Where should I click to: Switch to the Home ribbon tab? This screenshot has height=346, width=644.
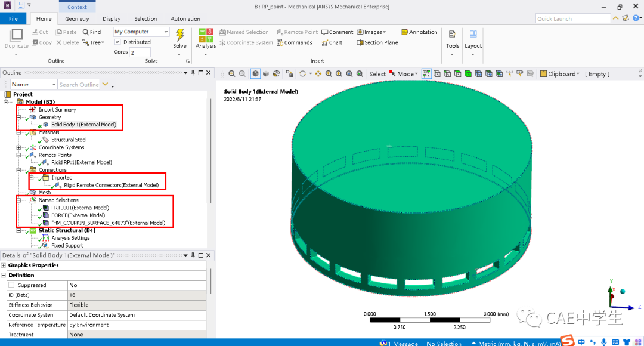[x=44, y=19]
